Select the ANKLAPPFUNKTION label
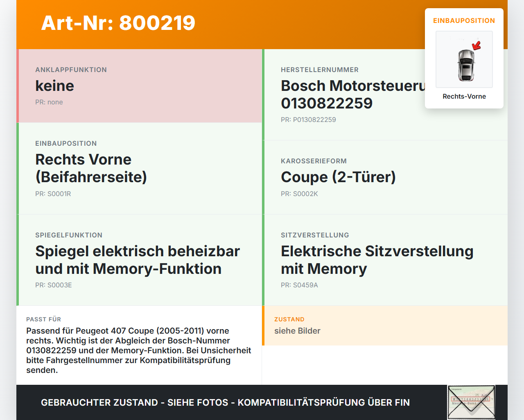 (71, 70)
